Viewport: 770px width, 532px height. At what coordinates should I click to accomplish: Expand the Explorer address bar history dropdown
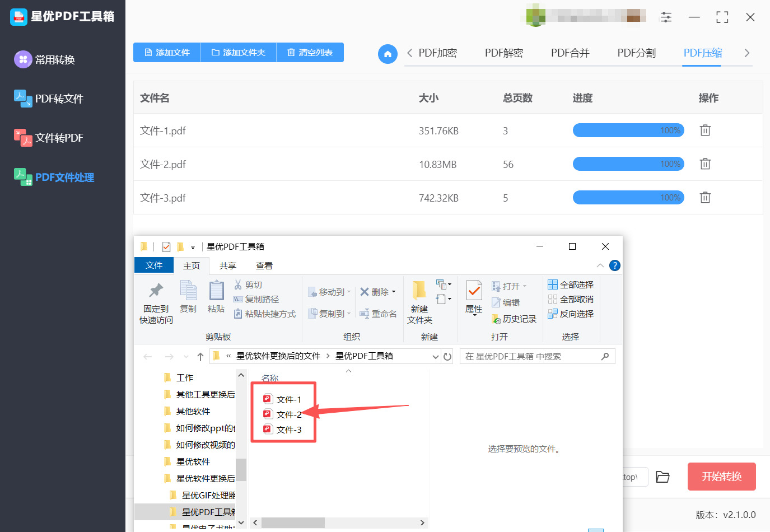coord(436,357)
